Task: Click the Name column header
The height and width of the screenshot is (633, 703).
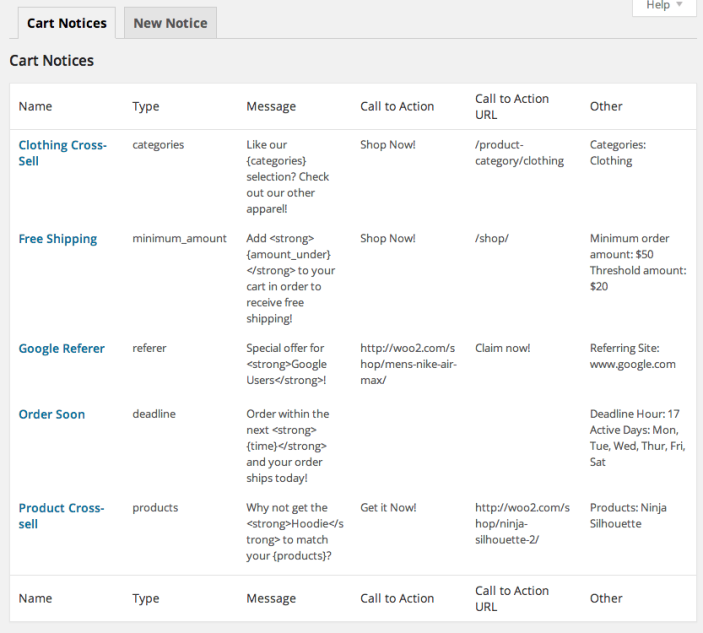Action: click(35, 106)
